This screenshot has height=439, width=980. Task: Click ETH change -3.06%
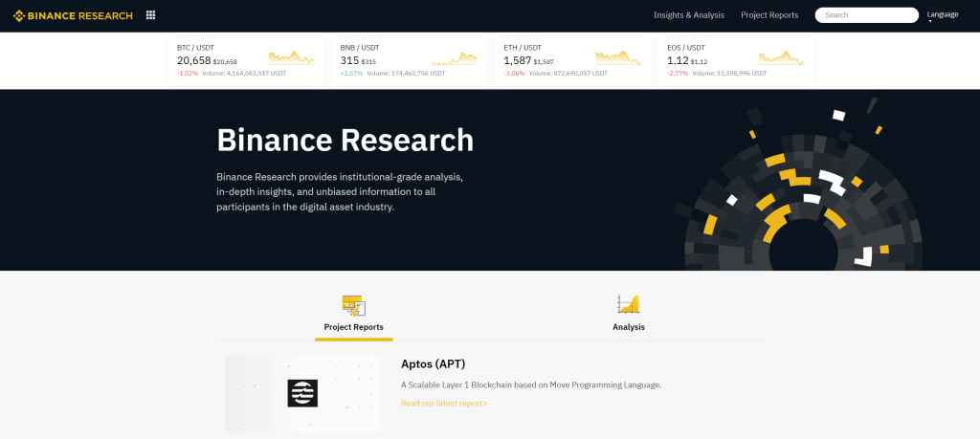pyautogui.click(x=514, y=73)
